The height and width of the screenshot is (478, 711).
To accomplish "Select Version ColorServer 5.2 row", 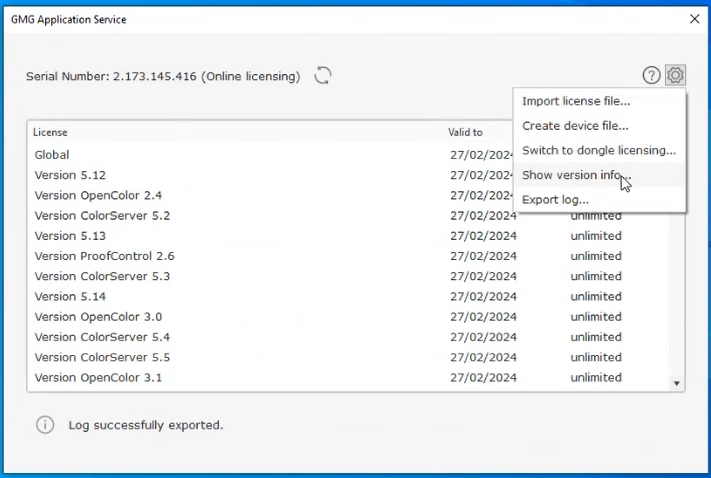I will point(349,215).
